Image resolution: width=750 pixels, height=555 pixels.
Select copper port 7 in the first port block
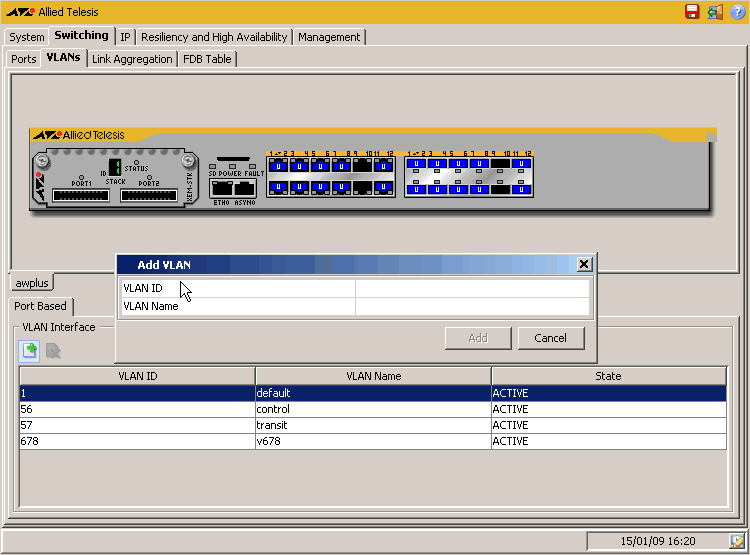point(342,166)
